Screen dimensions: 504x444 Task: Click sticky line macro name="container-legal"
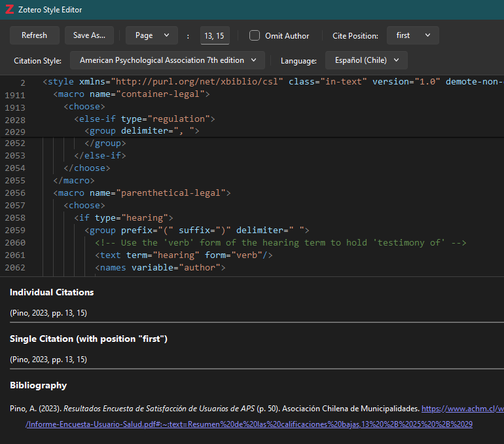[132, 94]
